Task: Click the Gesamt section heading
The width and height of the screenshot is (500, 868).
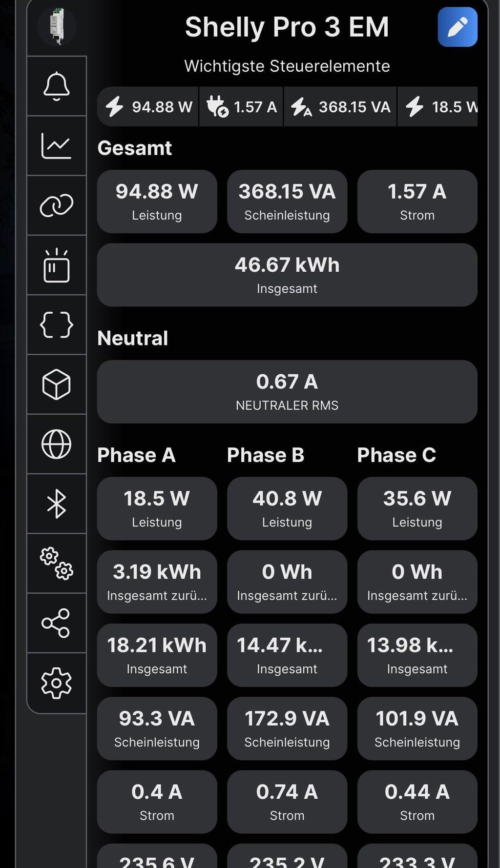Action: click(135, 148)
